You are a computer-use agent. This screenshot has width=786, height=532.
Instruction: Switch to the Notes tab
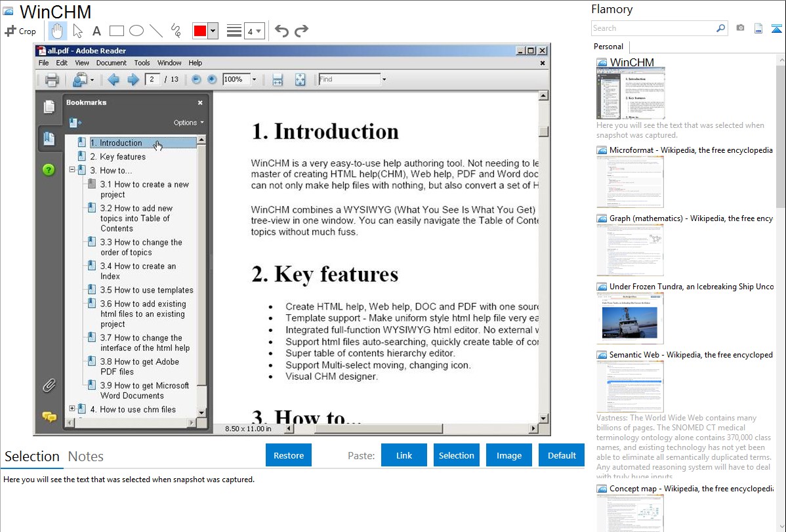pos(86,457)
